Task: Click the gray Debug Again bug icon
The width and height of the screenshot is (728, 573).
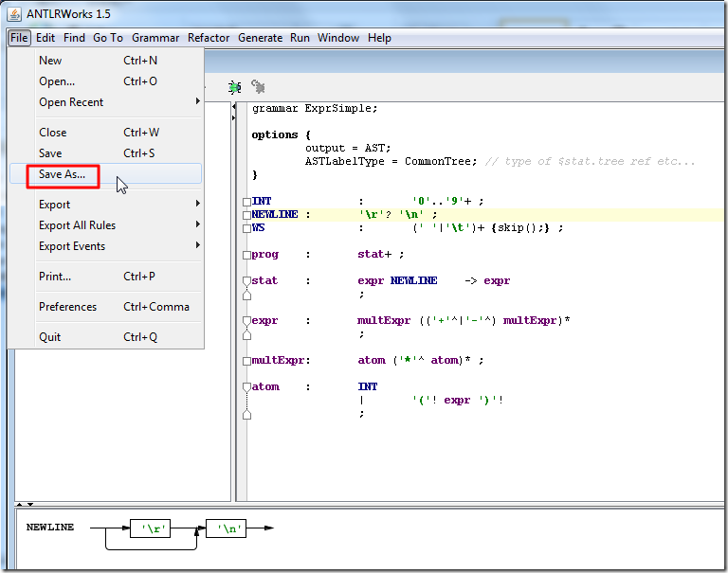Action: (x=257, y=86)
